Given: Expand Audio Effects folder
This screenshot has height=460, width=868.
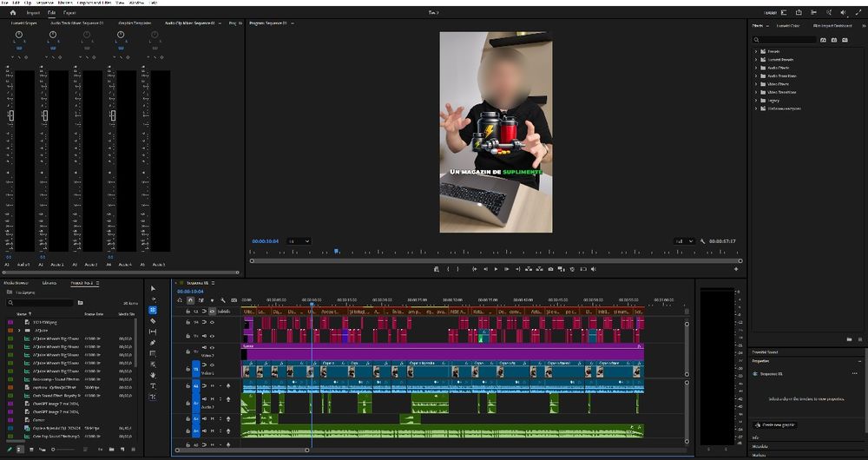Looking at the screenshot, I should 756,68.
